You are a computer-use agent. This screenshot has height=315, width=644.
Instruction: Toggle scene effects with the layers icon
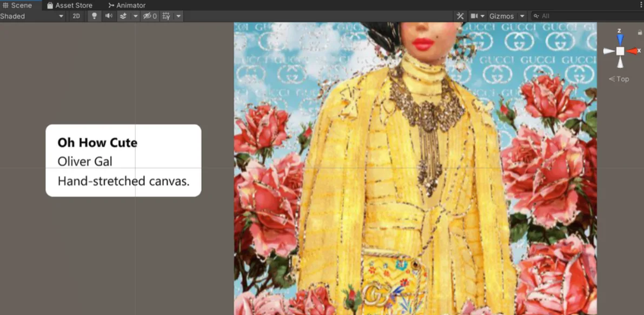tap(123, 16)
